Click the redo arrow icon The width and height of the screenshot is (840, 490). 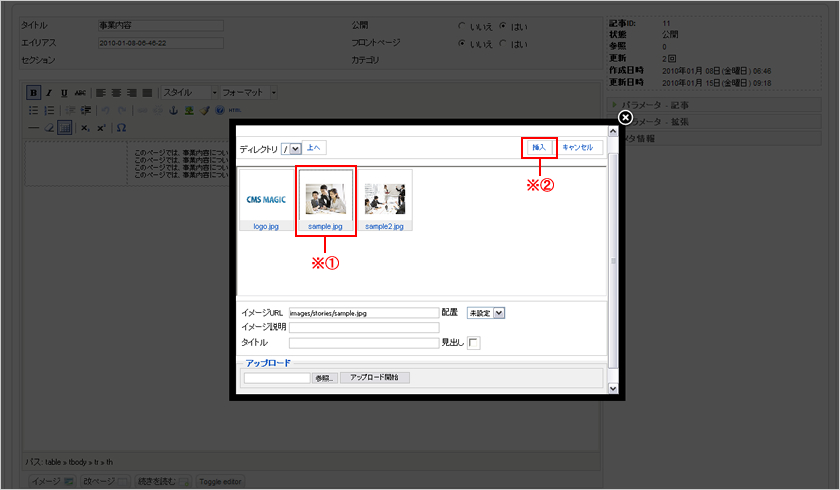122,110
